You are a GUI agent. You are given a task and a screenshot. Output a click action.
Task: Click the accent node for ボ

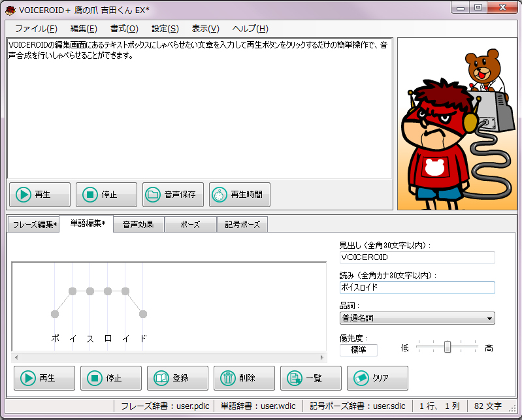click(x=55, y=314)
